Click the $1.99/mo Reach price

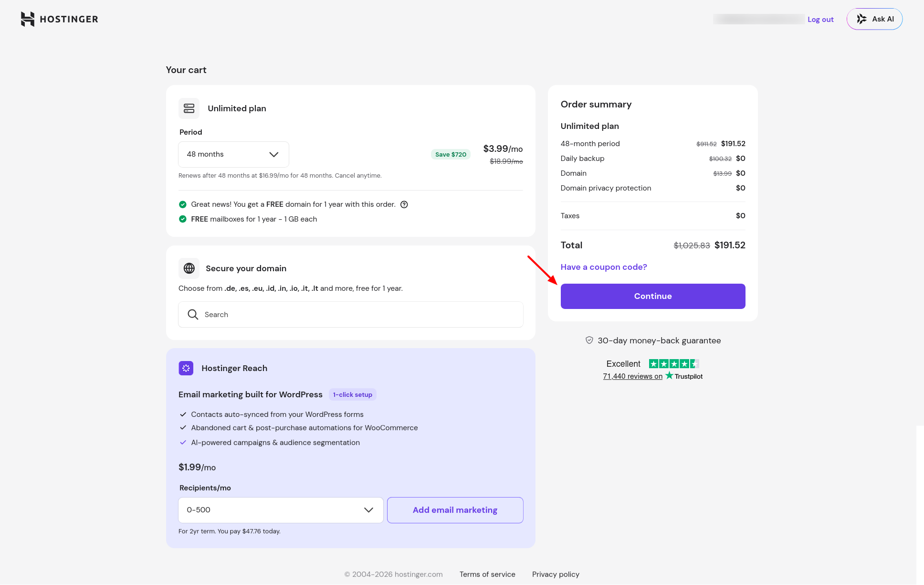pyautogui.click(x=197, y=468)
